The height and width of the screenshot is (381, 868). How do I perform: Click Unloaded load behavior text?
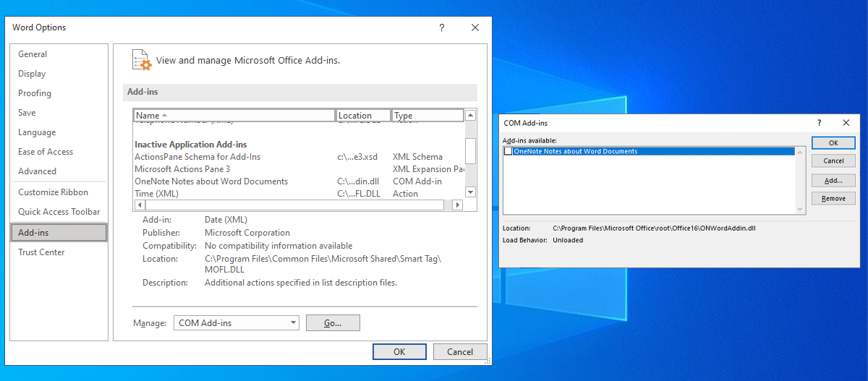pos(568,241)
